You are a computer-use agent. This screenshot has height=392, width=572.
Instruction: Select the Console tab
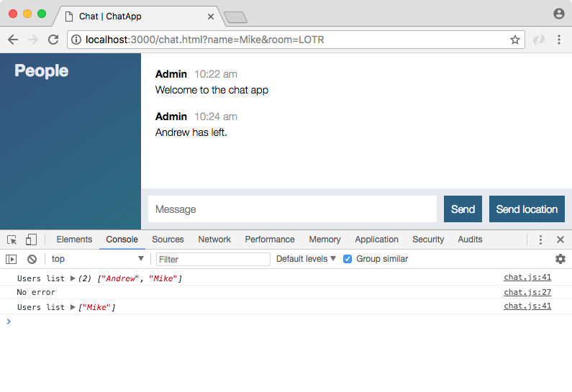(122, 240)
